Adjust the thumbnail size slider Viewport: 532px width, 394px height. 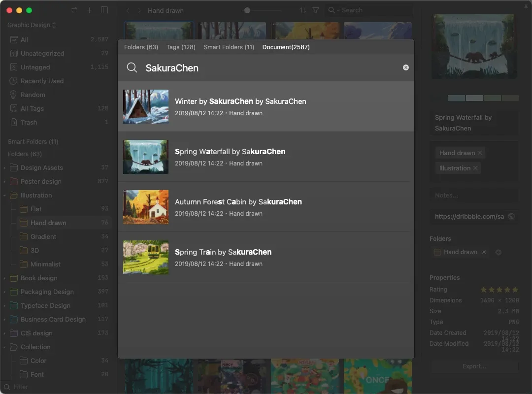click(x=247, y=10)
